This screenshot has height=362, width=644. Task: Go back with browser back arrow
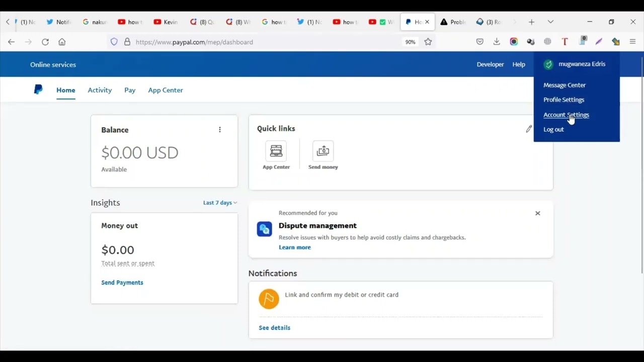[11, 42]
